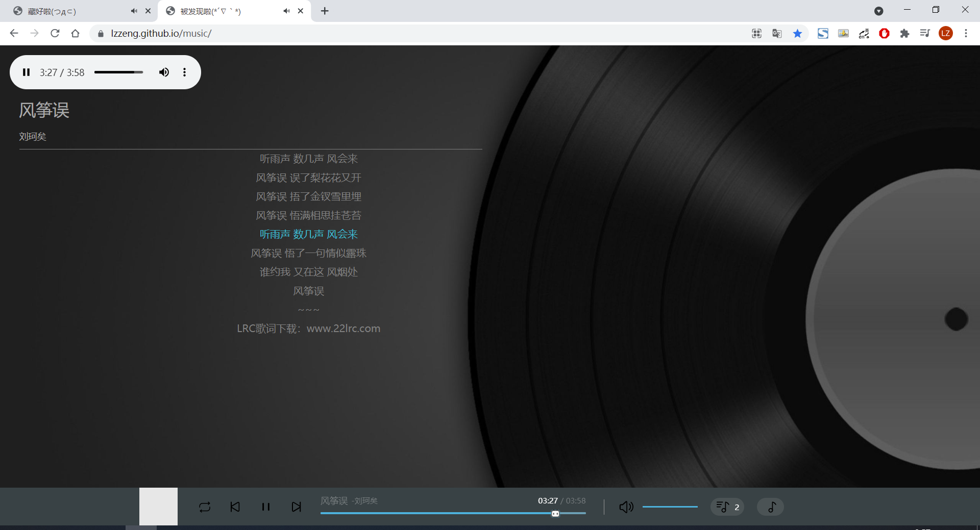
Task: Open the playlist with 2 songs
Action: pos(727,507)
